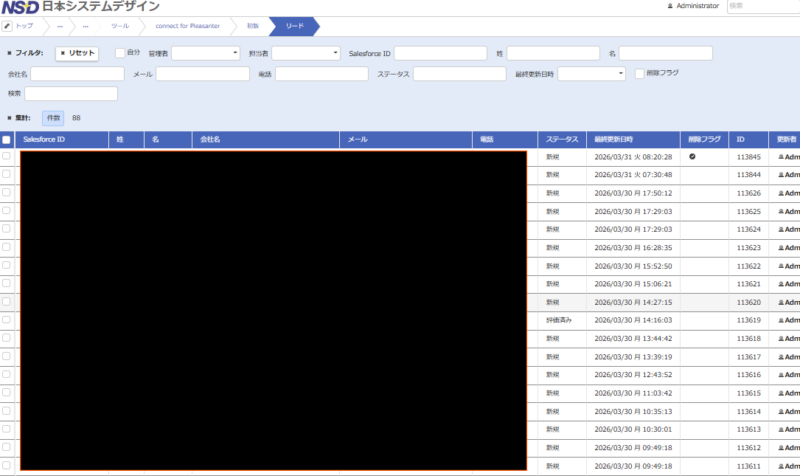Click the delete flag checkmark in first row
The height and width of the screenshot is (476, 800).
(692, 157)
